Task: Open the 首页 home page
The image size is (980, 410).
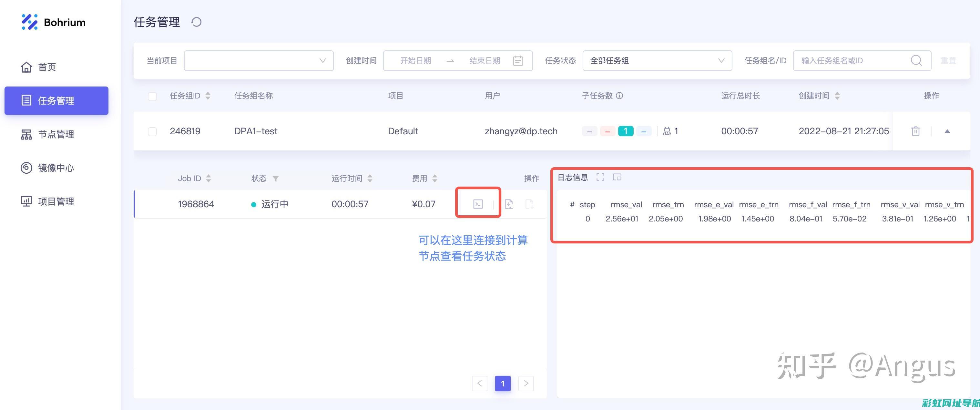Action: [x=38, y=67]
